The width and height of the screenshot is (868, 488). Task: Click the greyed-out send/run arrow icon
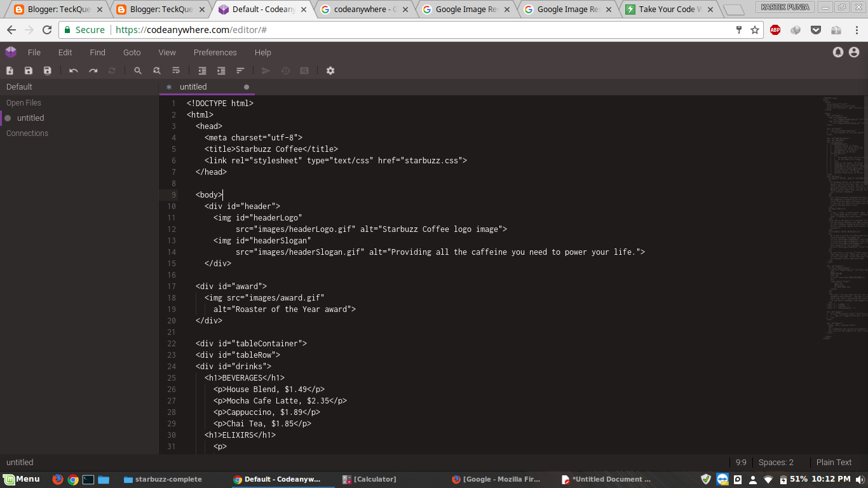[266, 71]
